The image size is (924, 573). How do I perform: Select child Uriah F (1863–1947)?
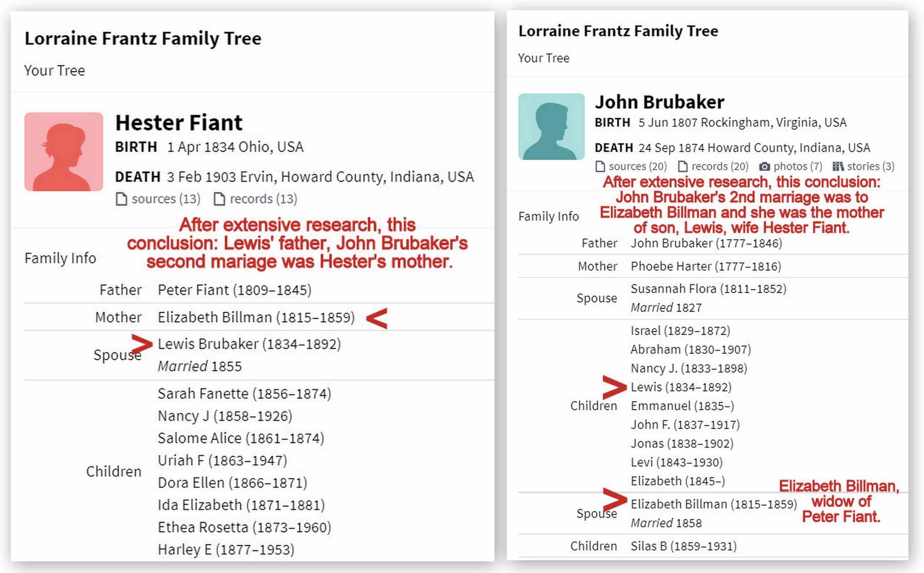coord(222,460)
